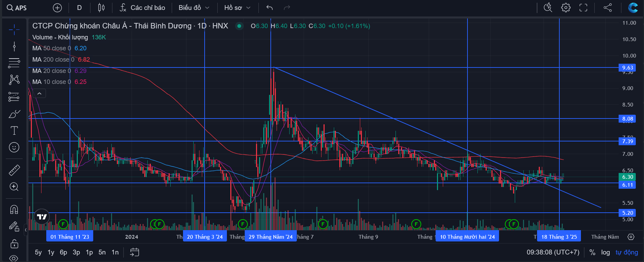Select the 3p time range
Image resolution: width=644 pixels, height=262 pixels.
pos(76,252)
